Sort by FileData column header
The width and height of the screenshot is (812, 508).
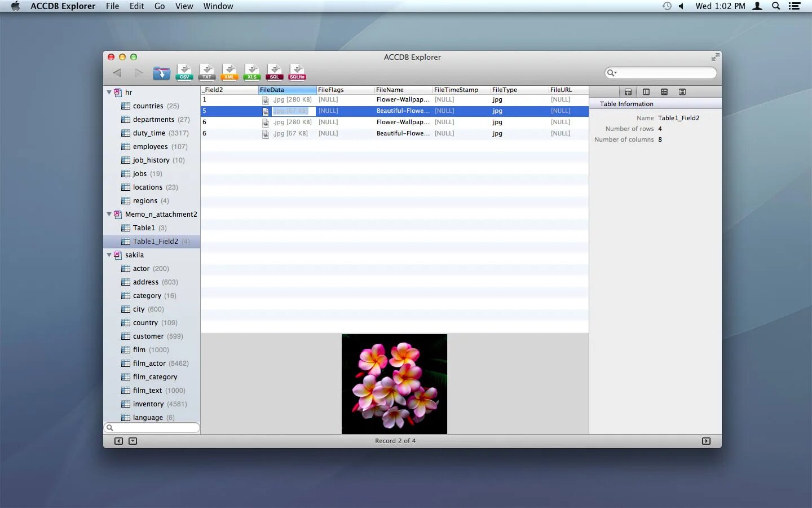[287, 90]
